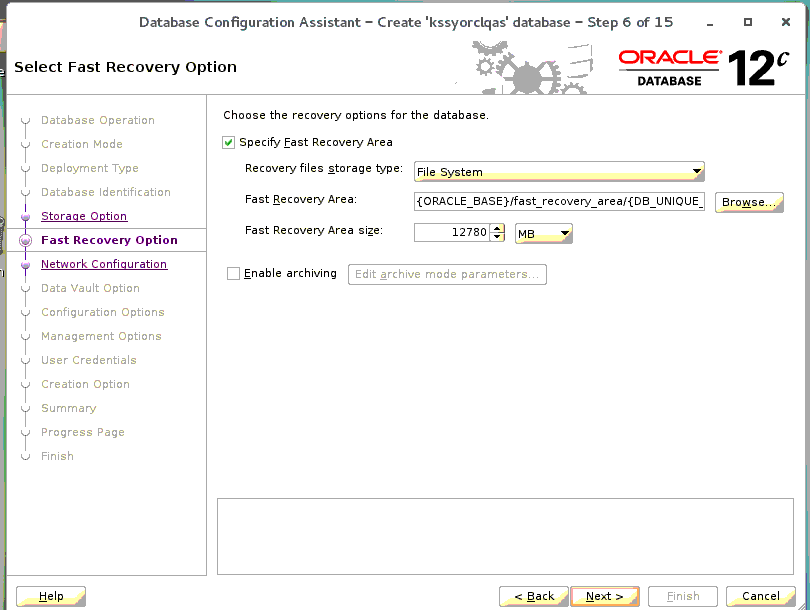Image resolution: width=810 pixels, height=610 pixels.
Task: Go to Storage Option step
Action: click(84, 216)
